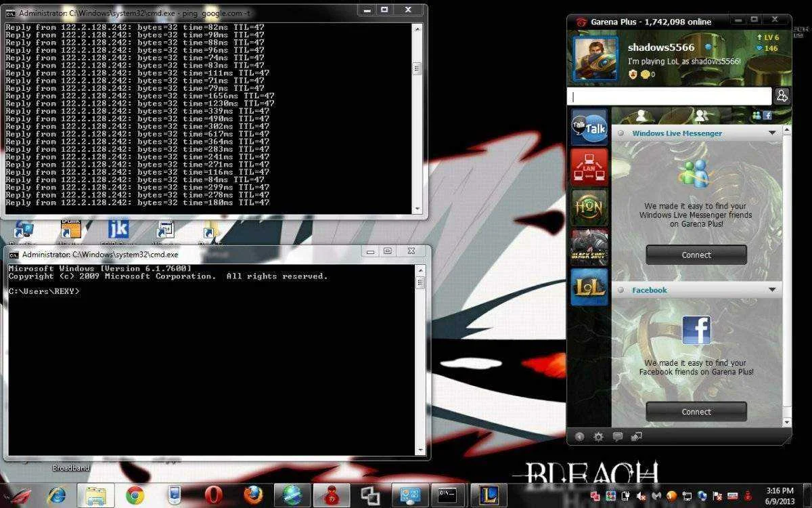Image resolution: width=812 pixels, height=508 pixels.
Task: Open Garena red taskbar icon
Action: 332,496
